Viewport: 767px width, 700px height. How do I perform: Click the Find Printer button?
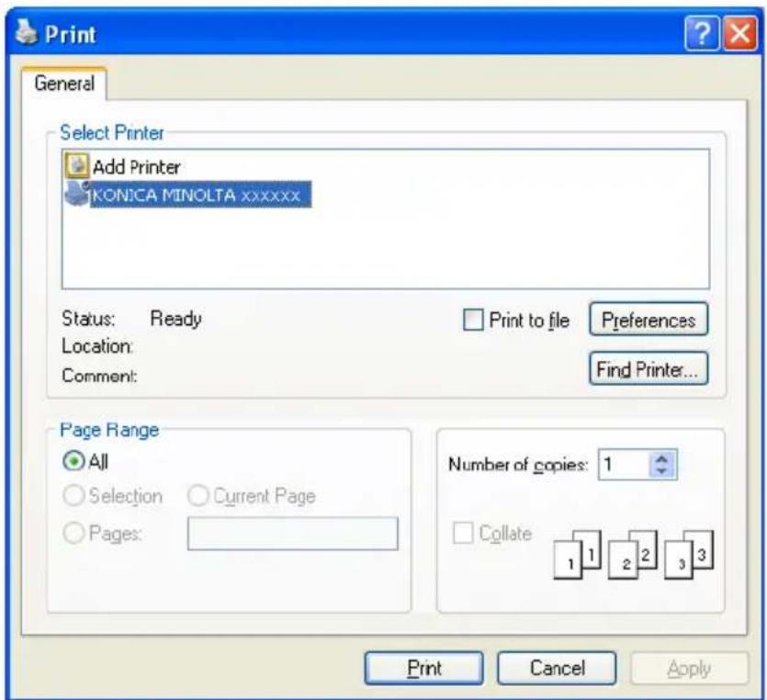point(649,369)
